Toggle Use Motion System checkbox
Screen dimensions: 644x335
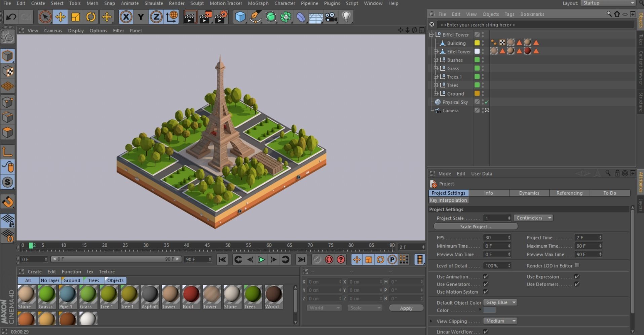pyautogui.click(x=486, y=292)
